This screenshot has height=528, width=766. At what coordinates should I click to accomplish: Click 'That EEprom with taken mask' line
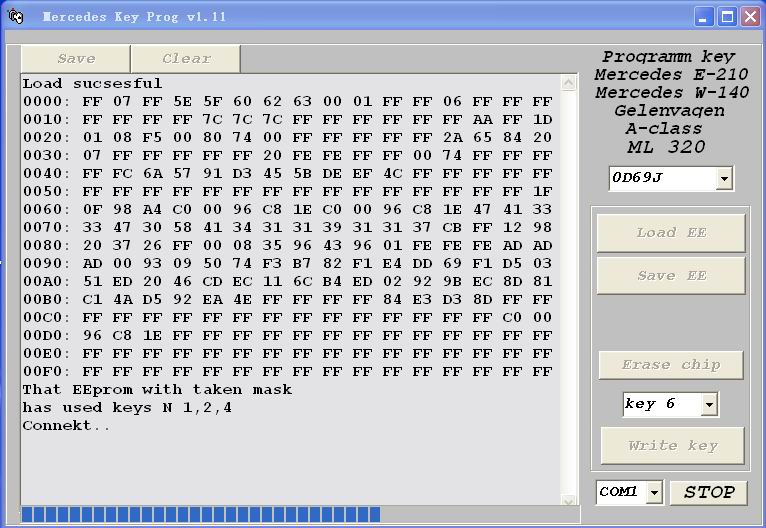click(157, 390)
